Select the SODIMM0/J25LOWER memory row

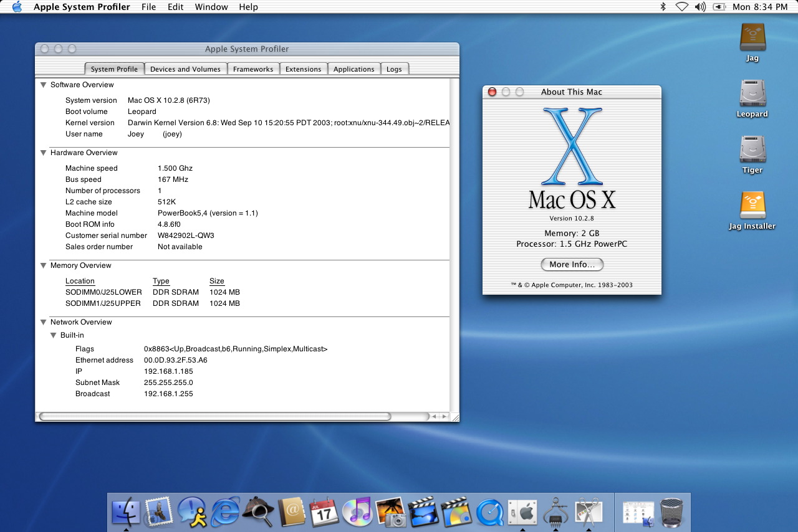point(153,292)
